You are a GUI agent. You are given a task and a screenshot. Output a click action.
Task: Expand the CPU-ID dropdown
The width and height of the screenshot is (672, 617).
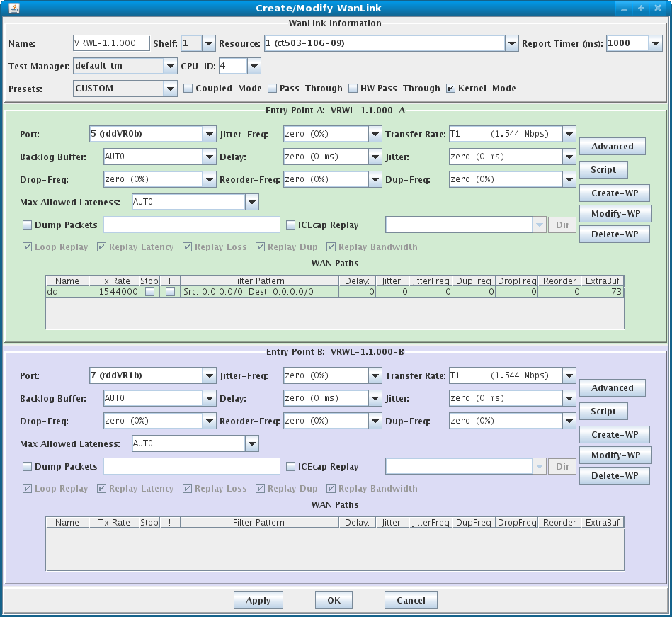pos(254,66)
